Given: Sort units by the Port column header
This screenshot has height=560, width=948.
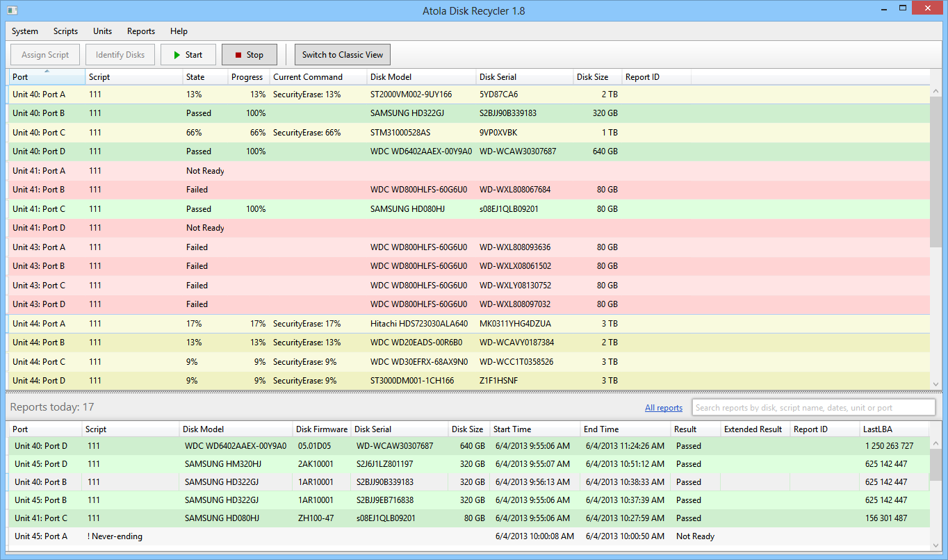Looking at the screenshot, I should (x=46, y=77).
